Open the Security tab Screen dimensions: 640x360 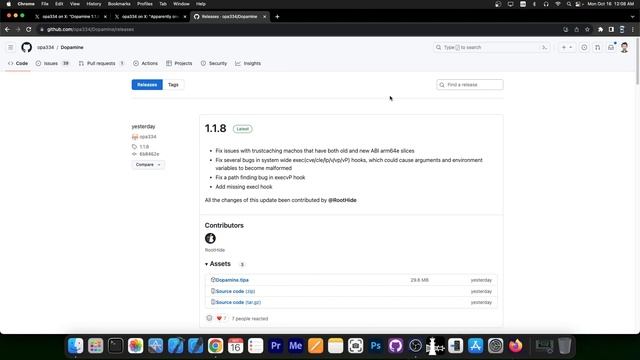214,63
